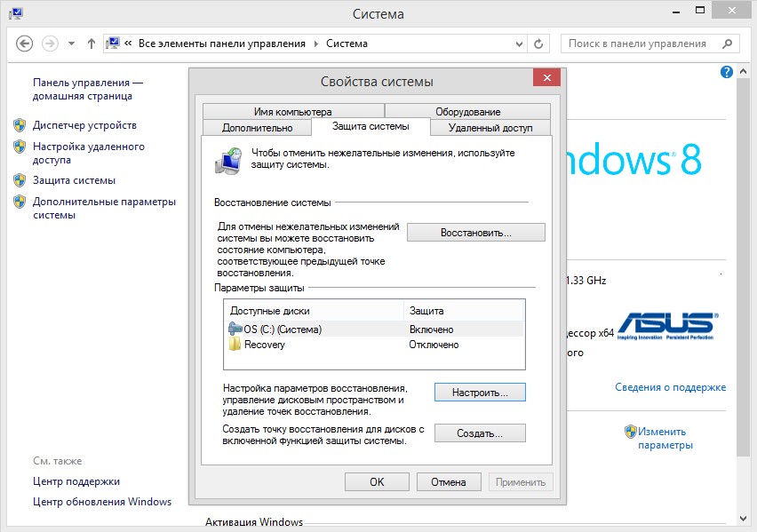
Task: Click the system protection monitor icon
Action: [228, 161]
